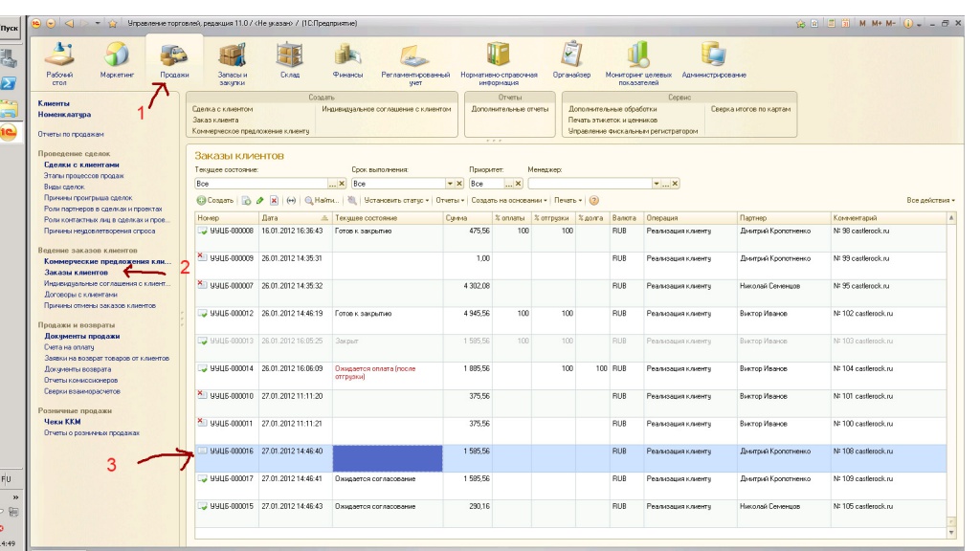Open Счета на оплату in navigation panel
This screenshot has width=980, height=551.
tap(69, 347)
